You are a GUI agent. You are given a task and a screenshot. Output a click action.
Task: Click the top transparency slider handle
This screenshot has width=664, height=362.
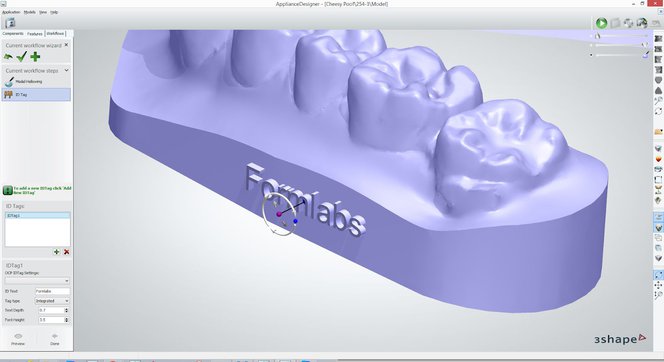pyautogui.click(x=598, y=36)
